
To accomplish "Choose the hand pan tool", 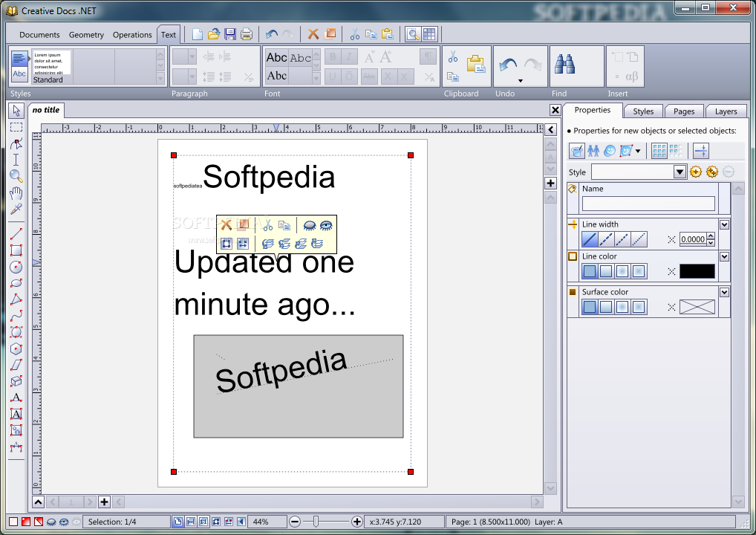I will (x=16, y=193).
